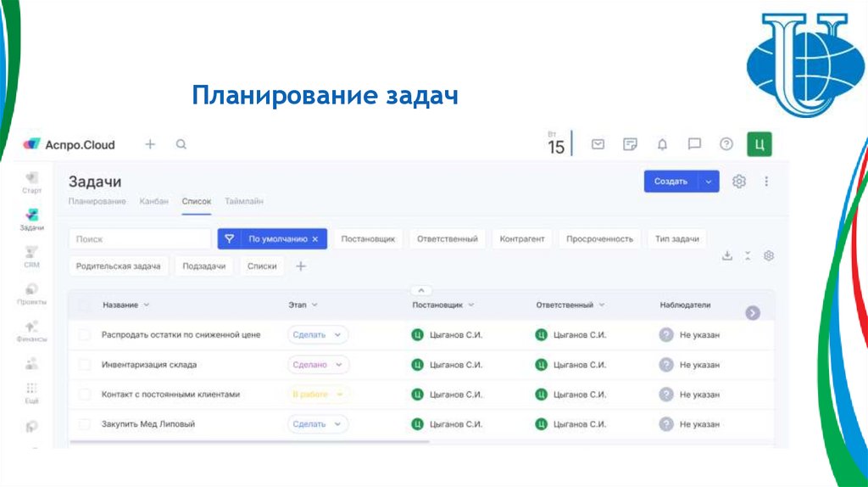The image size is (868, 487).
Task: Open stage dropdown for Распродать остатки
Action: point(318,335)
